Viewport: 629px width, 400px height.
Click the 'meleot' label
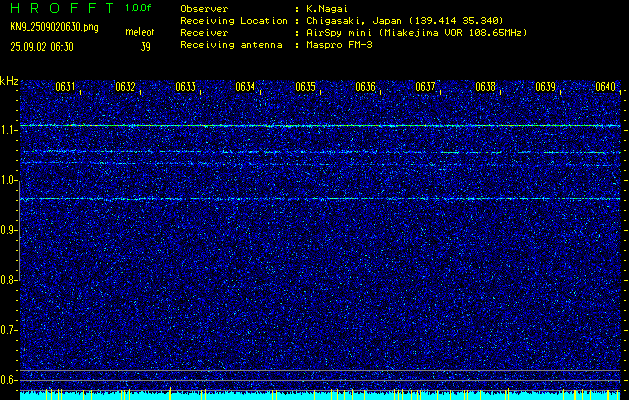click(140, 32)
